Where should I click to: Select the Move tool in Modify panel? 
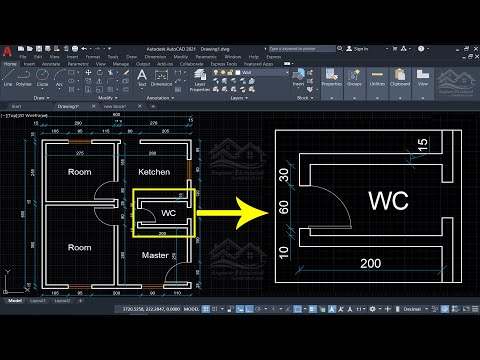tap(88, 72)
